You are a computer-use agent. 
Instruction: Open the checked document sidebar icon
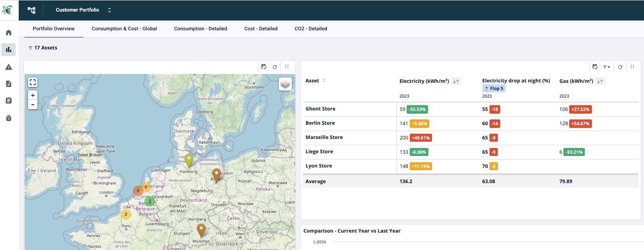tap(8, 84)
